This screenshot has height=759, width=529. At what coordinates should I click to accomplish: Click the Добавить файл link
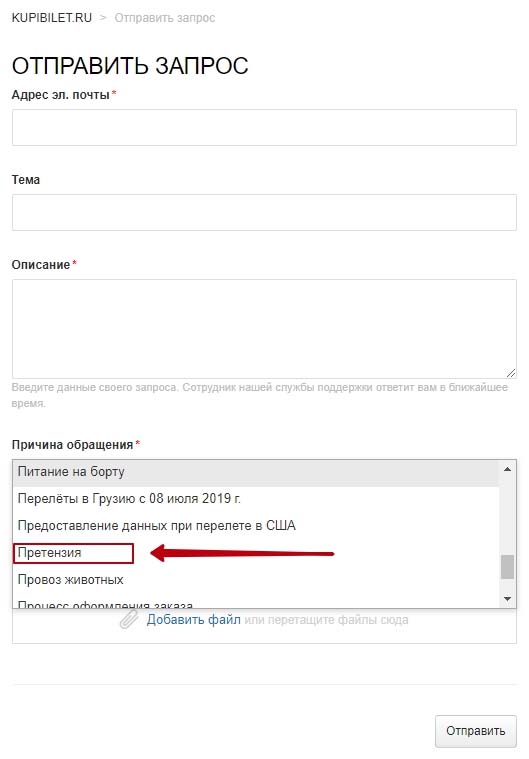(194, 620)
